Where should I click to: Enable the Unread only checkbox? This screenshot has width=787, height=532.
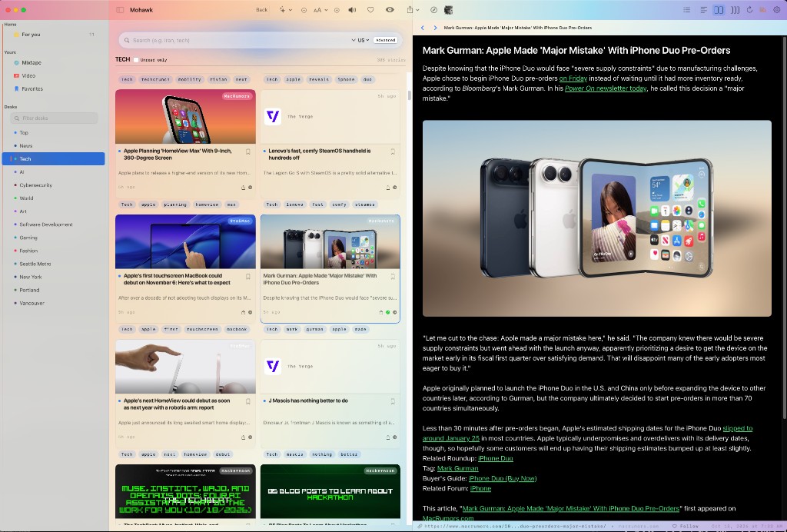136,60
